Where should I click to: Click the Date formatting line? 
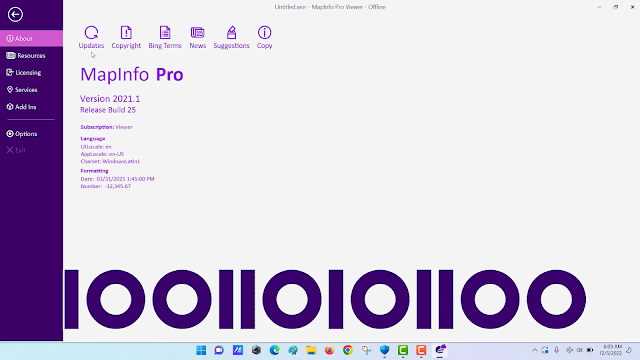pos(118,179)
